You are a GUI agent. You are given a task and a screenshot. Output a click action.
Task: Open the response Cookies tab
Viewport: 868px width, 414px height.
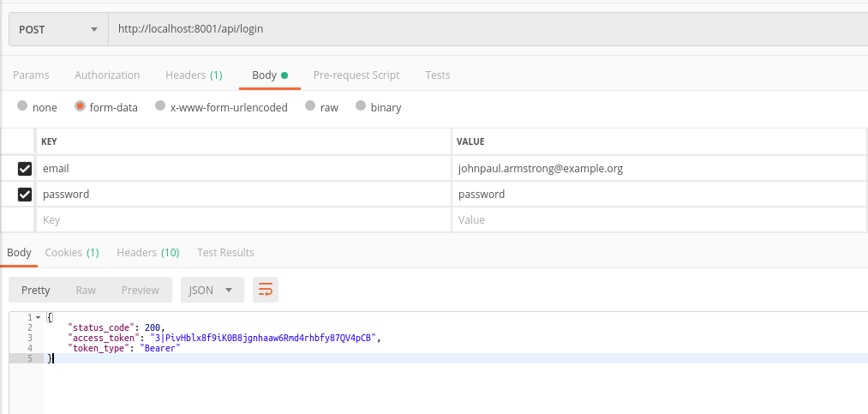pos(72,253)
